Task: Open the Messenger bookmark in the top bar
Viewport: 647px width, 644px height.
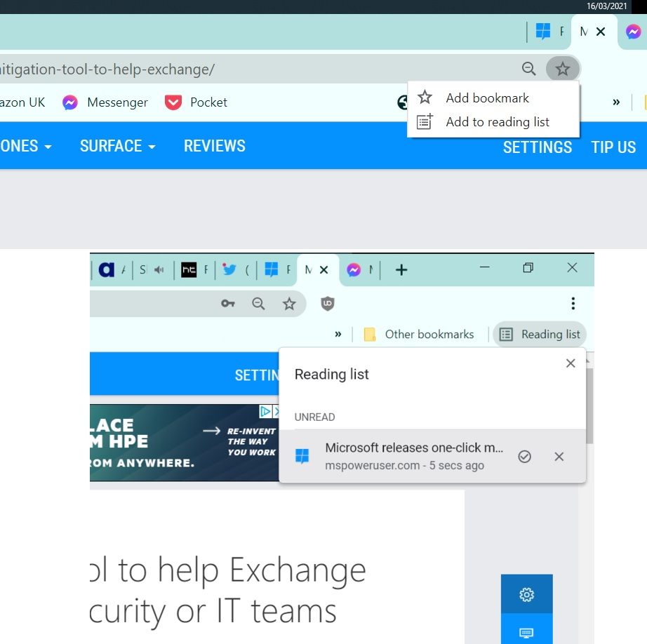Action: (x=105, y=102)
